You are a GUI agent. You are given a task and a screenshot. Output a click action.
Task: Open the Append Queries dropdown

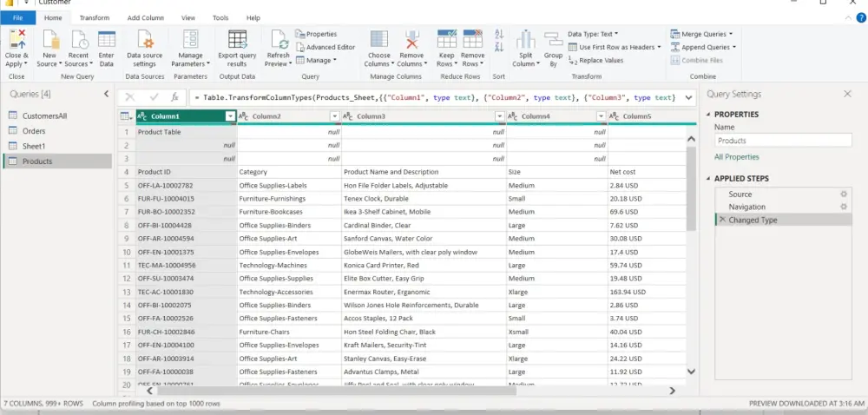point(703,47)
